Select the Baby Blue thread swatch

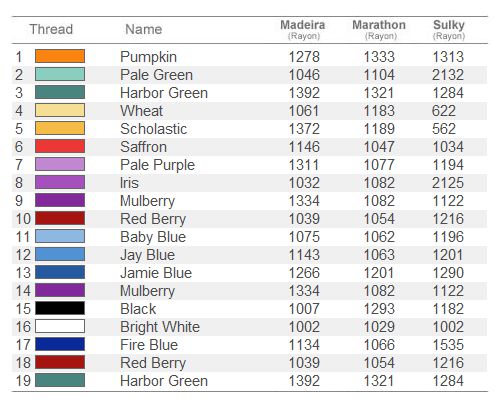[x=60, y=236]
